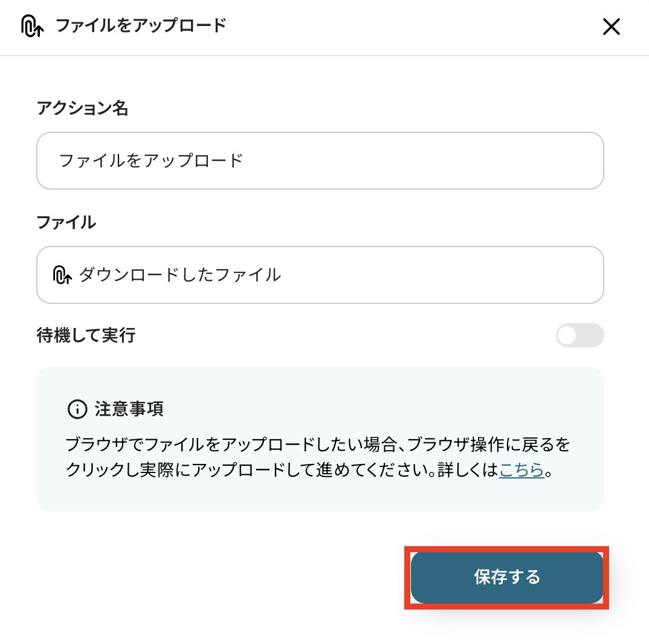Image resolution: width=649 pixels, height=644 pixels.
Task: Click the 待機して実行 label
Action: [86, 335]
